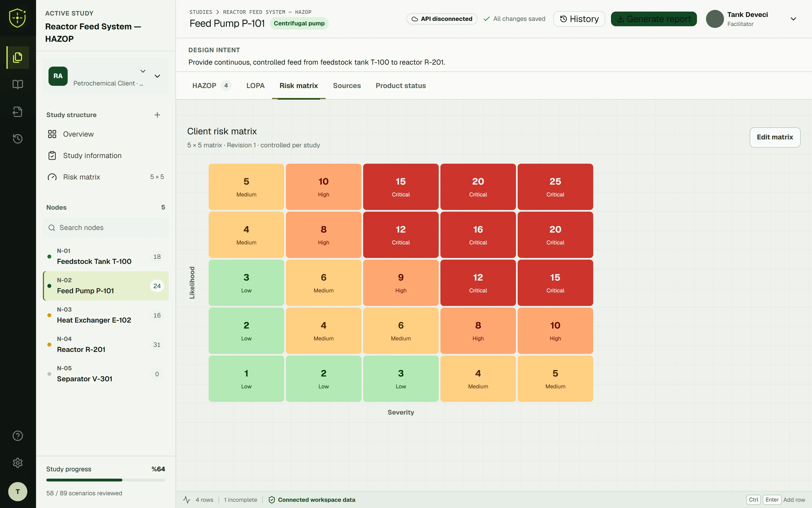The height and width of the screenshot is (508, 812).
Task: Expand the outer chevron of Petrochemical Client
Action: click(x=157, y=76)
